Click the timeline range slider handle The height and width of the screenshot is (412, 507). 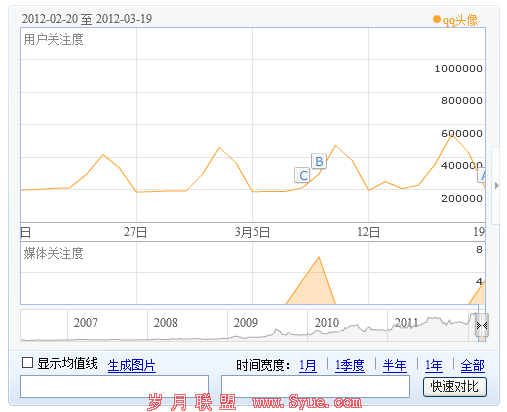(482, 325)
